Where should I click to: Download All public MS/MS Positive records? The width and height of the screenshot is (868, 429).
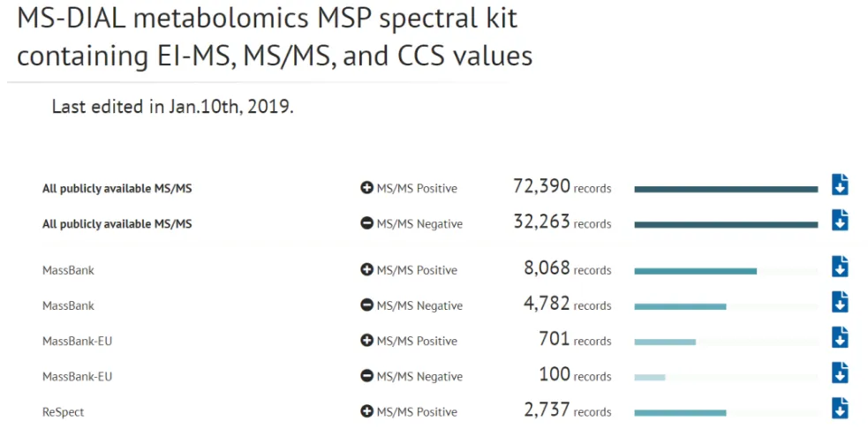click(840, 185)
